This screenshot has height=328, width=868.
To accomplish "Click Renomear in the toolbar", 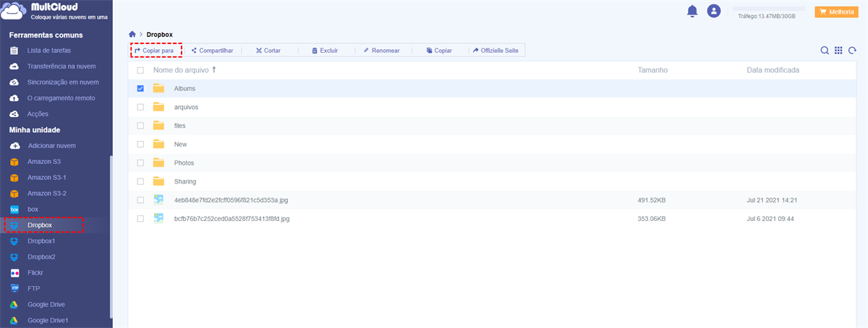I will 381,51.
